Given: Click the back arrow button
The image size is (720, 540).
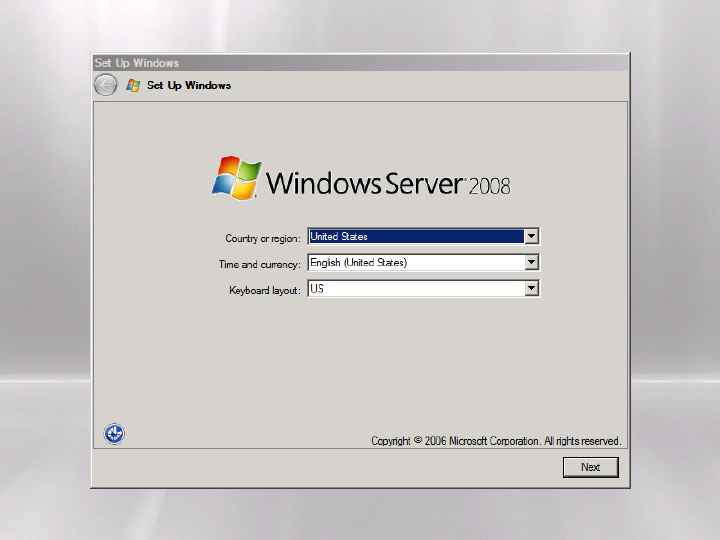Looking at the screenshot, I should [106, 85].
